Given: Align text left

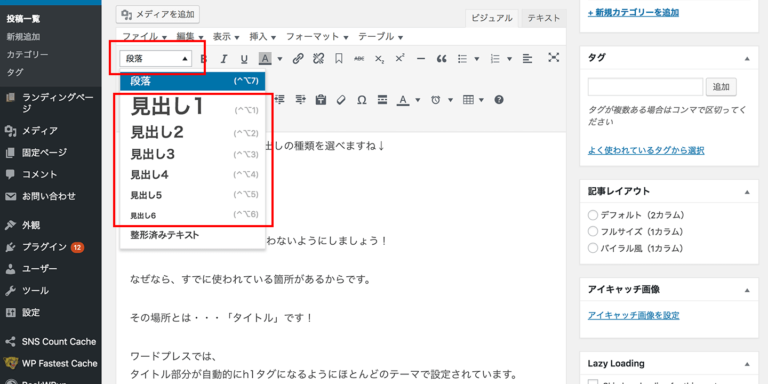Looking at the screenshot, I should [527, 59].
